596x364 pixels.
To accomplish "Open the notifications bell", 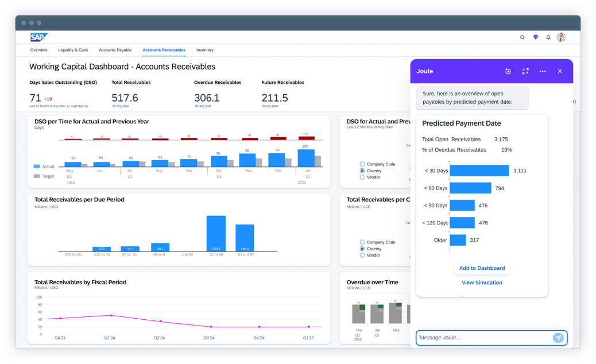I will pyautogui.click(x=548, y=37).
